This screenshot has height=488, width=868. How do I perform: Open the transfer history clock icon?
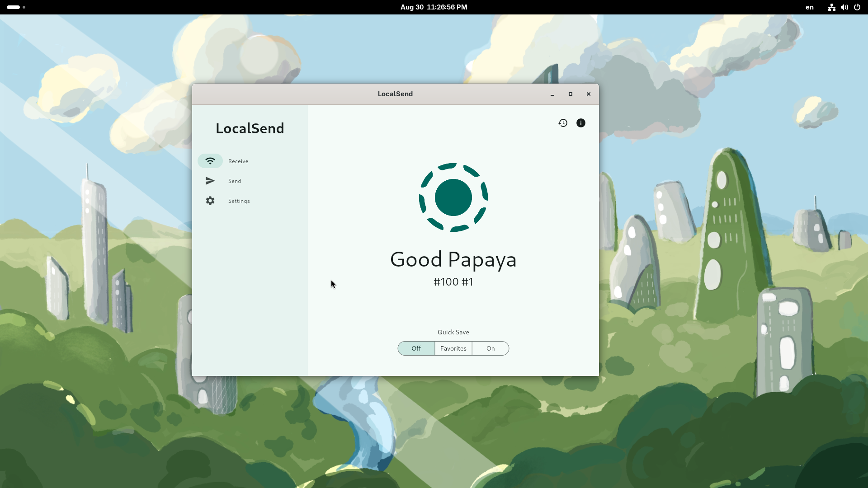pyautogui.click(x=562, y=123)
